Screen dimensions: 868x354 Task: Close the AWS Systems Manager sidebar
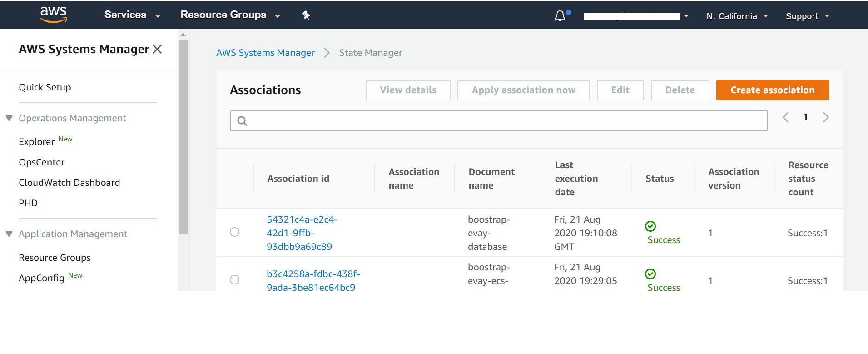click(x=157, y=49)
